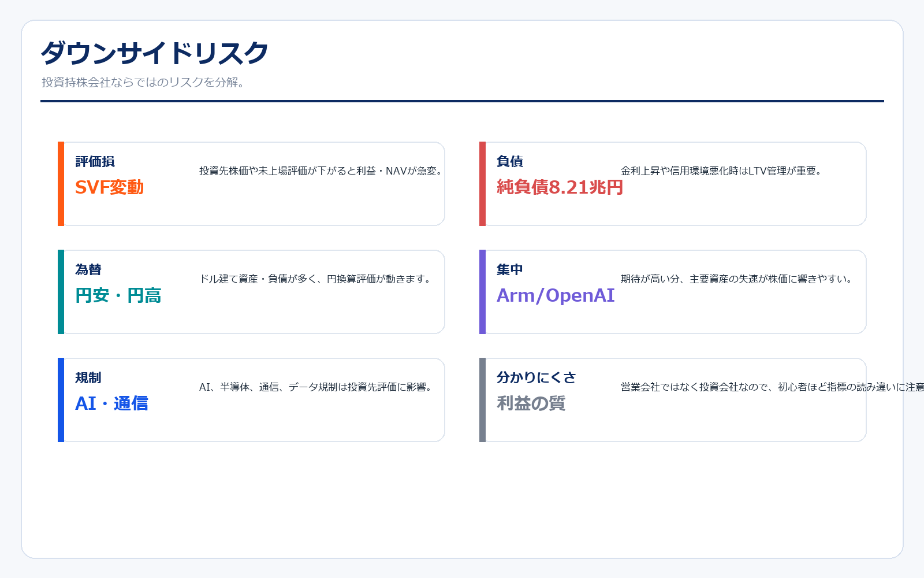This screenshot has height=578, width=924.
Task: Click the red 純負債8.21兆円 value
Action: 560,187
